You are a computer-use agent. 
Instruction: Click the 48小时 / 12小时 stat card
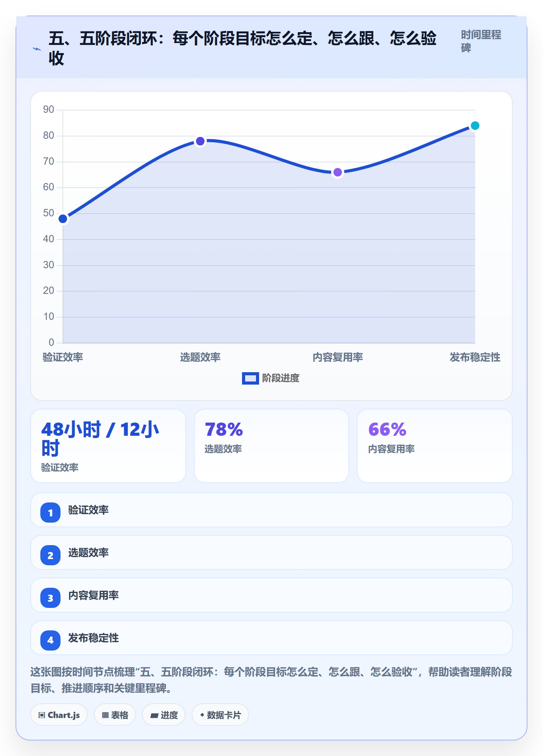click(x=108, y=446)
